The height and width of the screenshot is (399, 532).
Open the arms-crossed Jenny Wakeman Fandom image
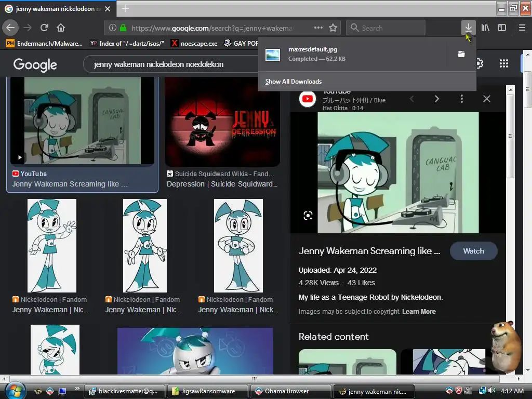coord(238,246)
